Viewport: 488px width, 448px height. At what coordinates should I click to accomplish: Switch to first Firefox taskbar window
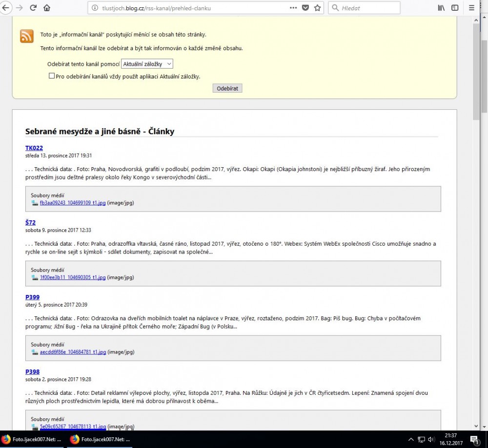tap(32, 439)
